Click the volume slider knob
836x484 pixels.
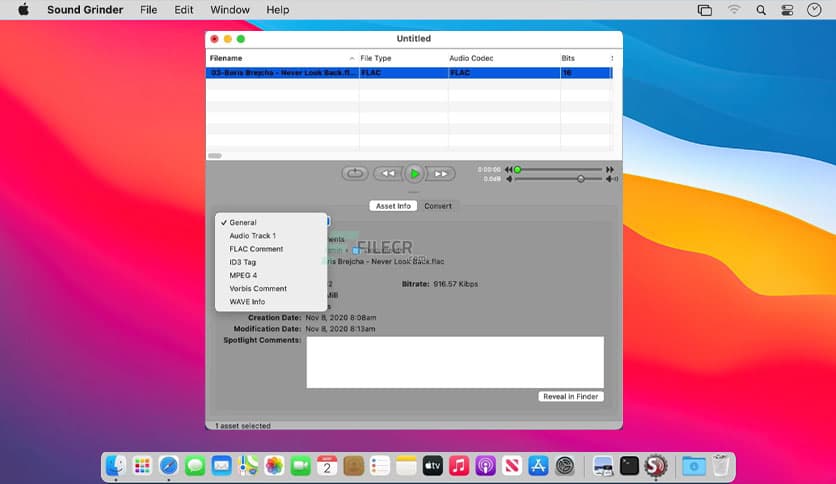tap(580, 179)
